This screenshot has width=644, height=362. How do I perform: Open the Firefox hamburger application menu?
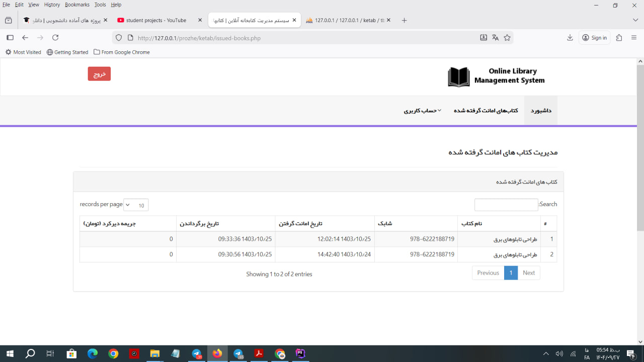(x=634, y=38)
